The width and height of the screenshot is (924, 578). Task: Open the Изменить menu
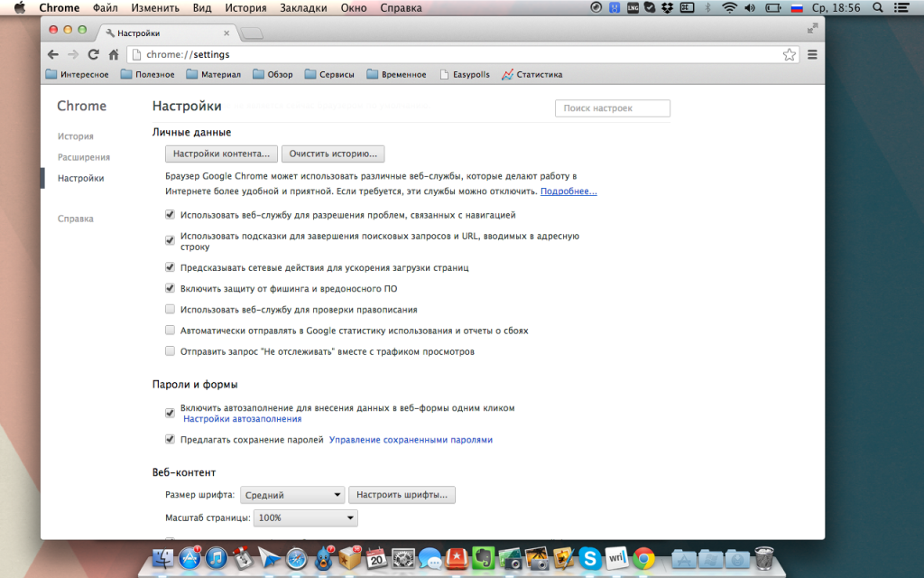pyautogui.click(x=155, y=7)
